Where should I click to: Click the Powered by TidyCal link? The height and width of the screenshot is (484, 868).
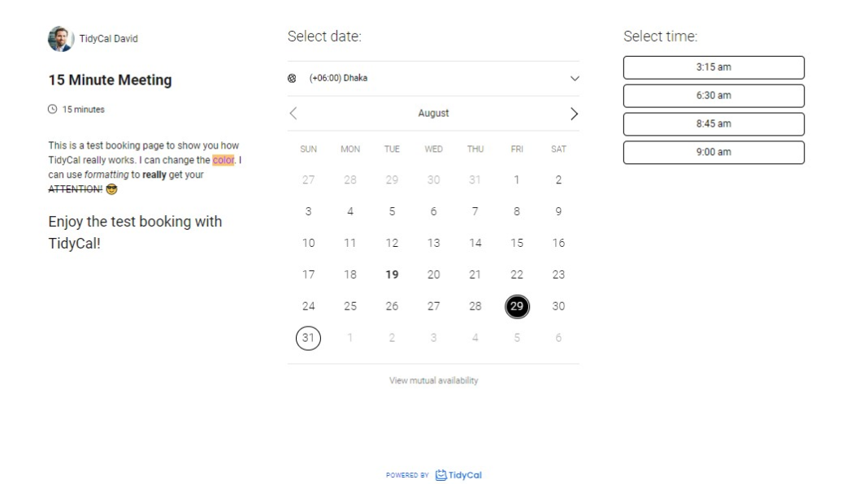[434, 475]
